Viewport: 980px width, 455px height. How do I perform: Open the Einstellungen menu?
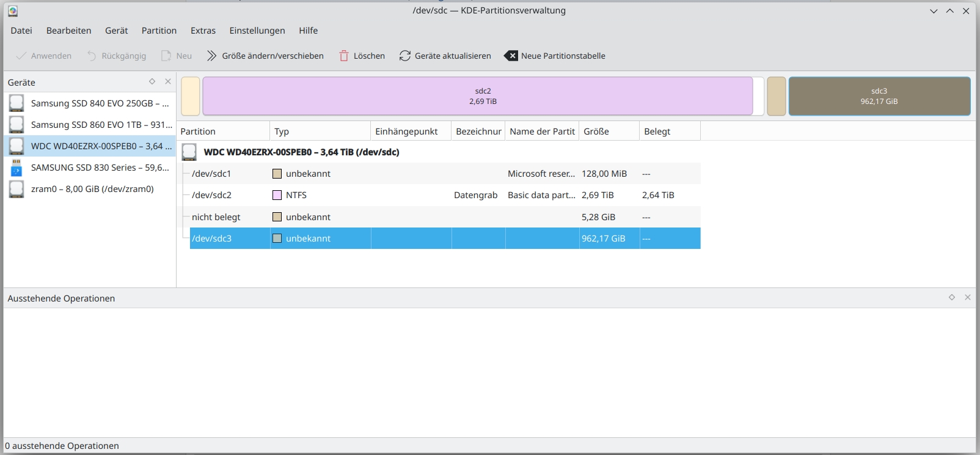tap(257, 31)
